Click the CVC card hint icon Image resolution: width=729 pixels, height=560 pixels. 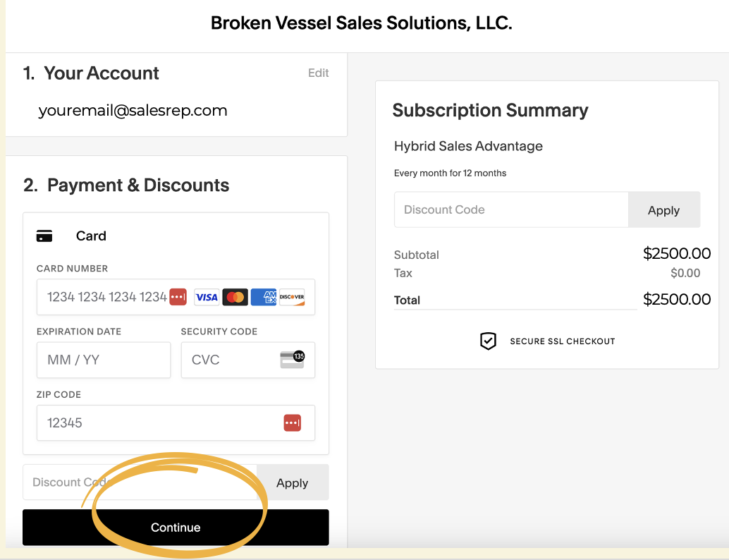(293, 360)
